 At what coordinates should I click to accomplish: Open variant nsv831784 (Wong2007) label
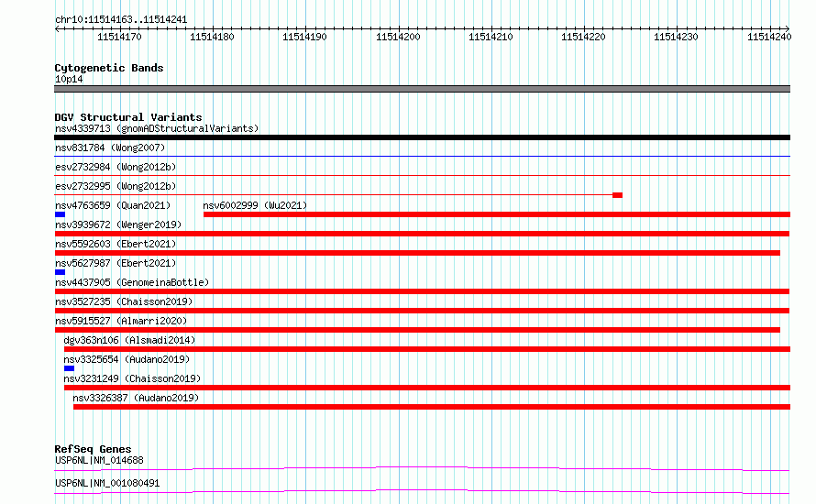110,148
